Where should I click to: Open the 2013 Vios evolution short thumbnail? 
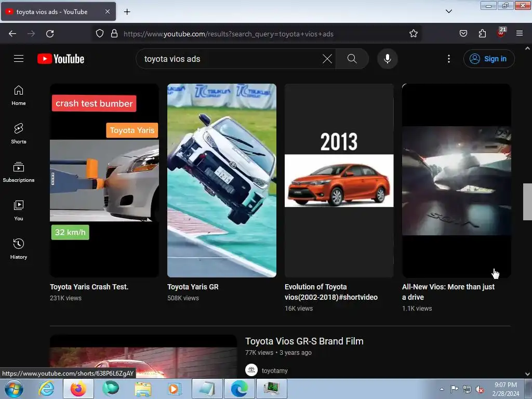pos(339,180)
